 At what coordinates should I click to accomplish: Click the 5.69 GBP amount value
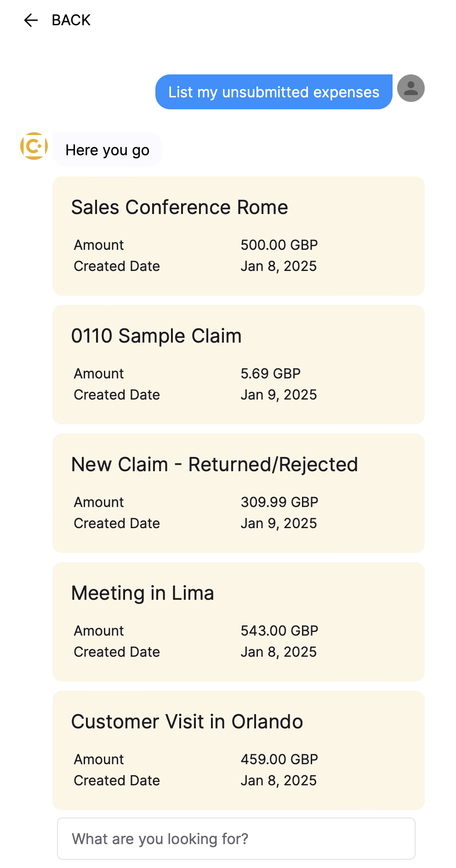coord(271,373)
